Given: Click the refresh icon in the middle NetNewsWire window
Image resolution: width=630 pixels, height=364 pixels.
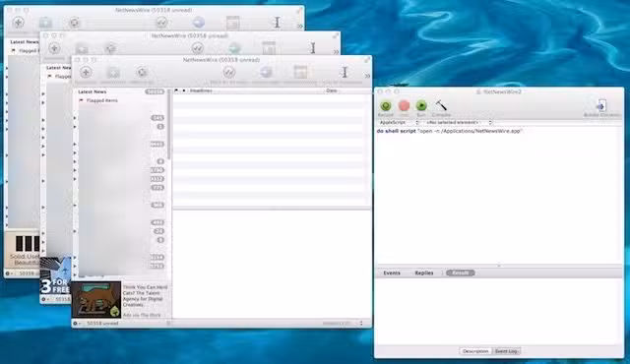Looking at the screenshot, I should (x=110, y=48).
